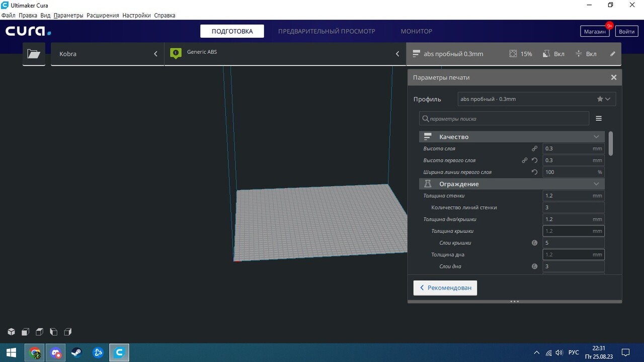The width and height of the screenshot is (644, 362).
Task: Switch to ПРЕДВАРИТЕЛЬНЫЙ ПРОСМОТР tab
Action: pos(327,31)
